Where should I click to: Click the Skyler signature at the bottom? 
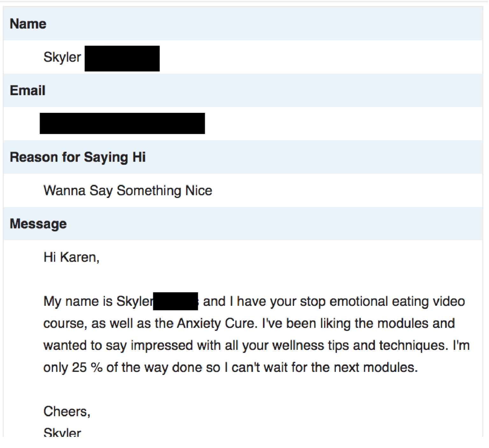pyautogui.click(x=62, y=432)
